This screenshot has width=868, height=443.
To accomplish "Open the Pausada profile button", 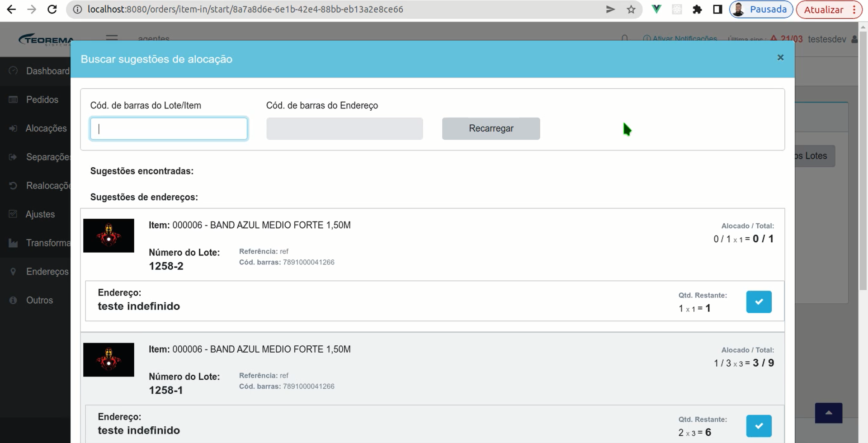I will tap(761, 9).
